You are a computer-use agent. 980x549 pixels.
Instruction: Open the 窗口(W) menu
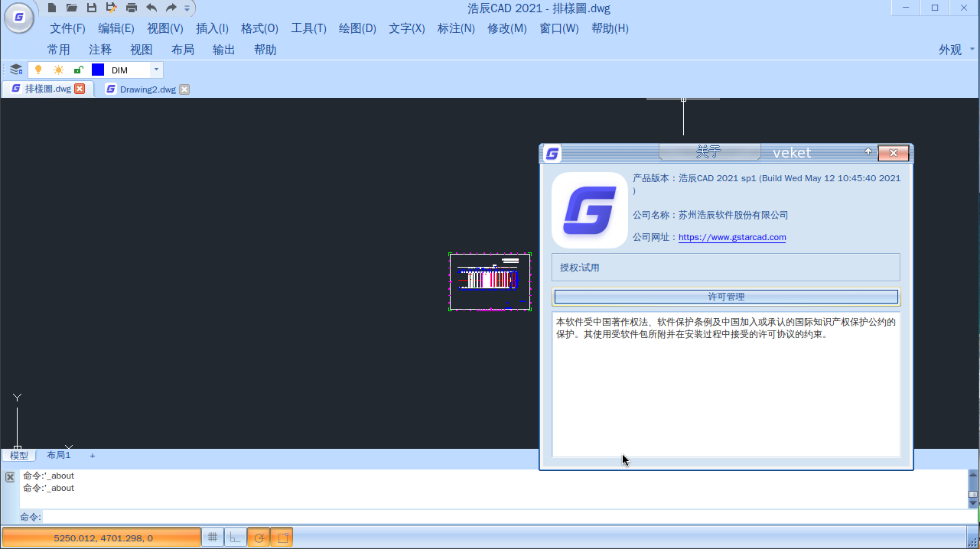pyautogui.click(x=559, y=28)
